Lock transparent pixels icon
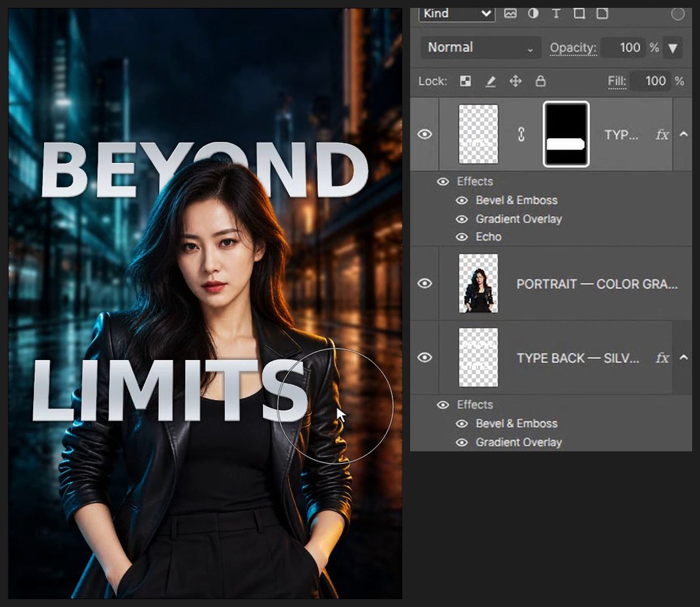700x607 pixels. click(x=465, y=81)
